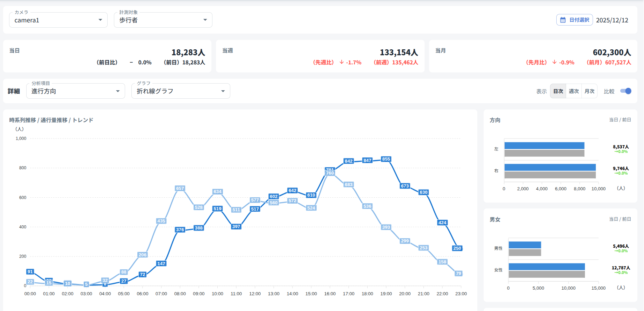The height and width of the screenshot is (311, 644).
Task: Click the gray 左 previous-day bar
Action: click(544, 153)
